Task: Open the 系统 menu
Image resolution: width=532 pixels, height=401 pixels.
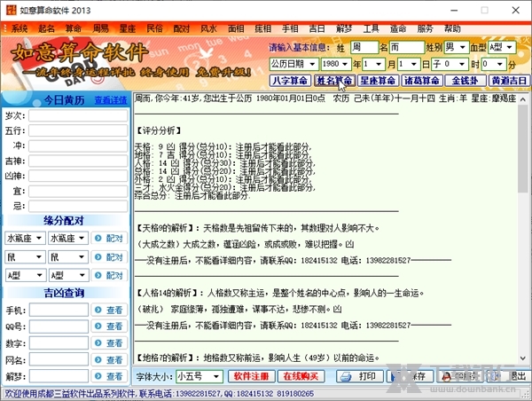Action: click(x=19, y=29)
